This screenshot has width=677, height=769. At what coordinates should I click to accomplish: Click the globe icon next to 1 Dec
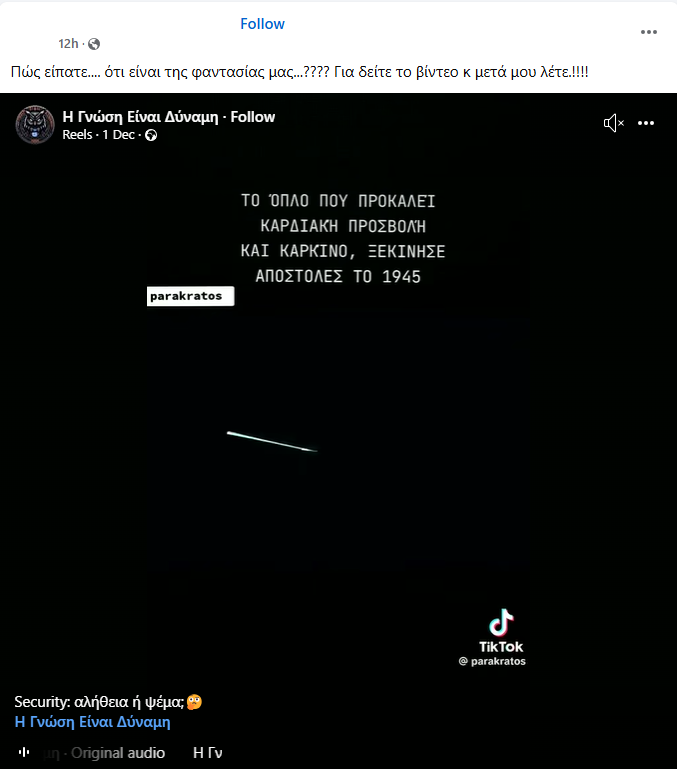[x=151, y=135]
